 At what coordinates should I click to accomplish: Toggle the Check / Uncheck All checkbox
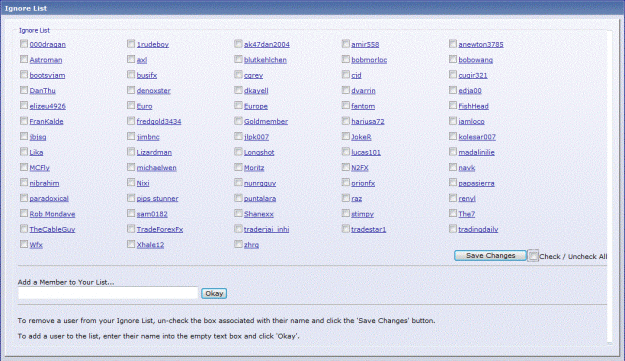pyautogui.click(x=533, y=256)
